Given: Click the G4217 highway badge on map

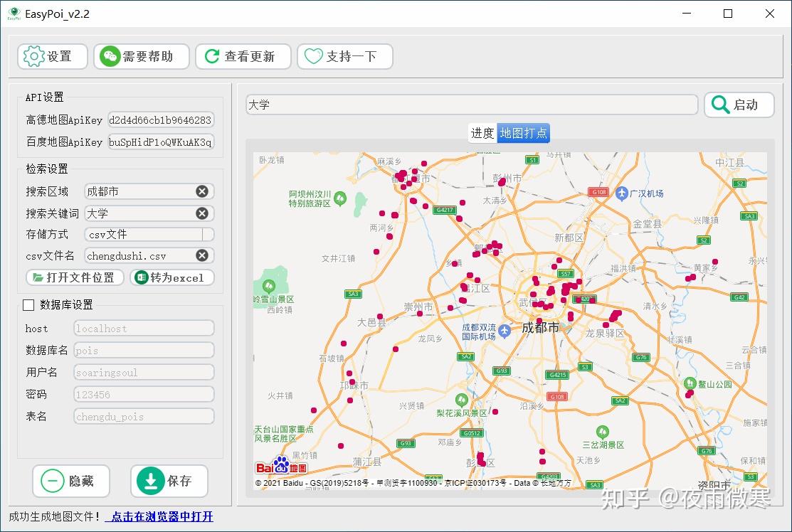Looking at the screenshot, I should click(x=445, y=210).
